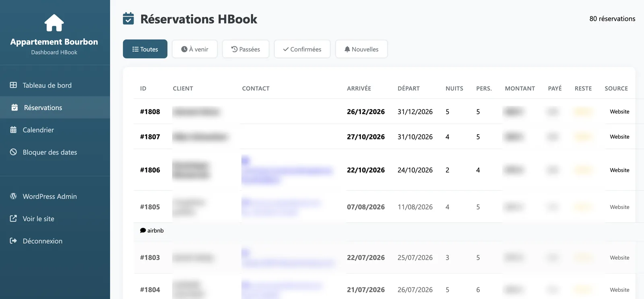The height and width of the screenshot is (299, 644).
Task: Filter by Passées reservations
Action: 246,49
